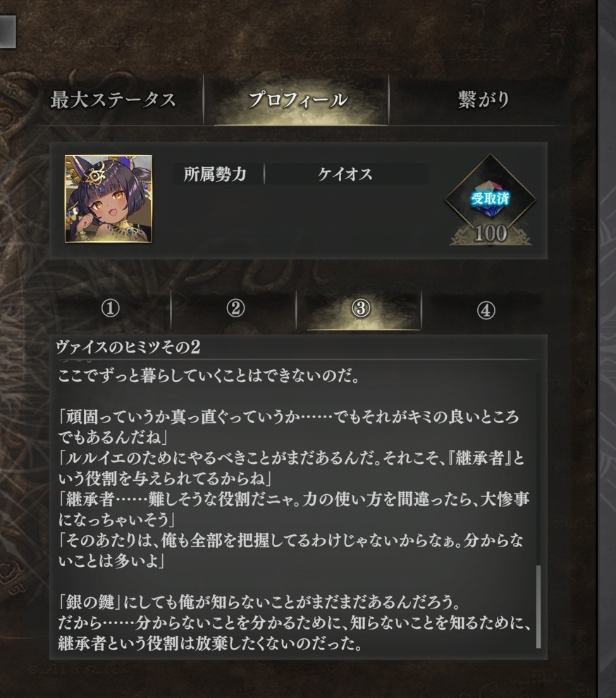Click the character portrait thumbnail
616x698 pixels.
click(109, 199)
